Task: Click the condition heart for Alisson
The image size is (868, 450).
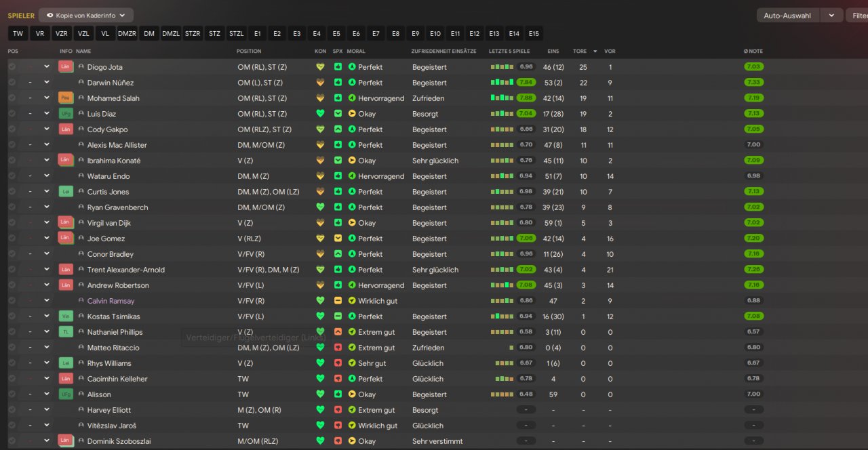Action: [x=321, y=394]
